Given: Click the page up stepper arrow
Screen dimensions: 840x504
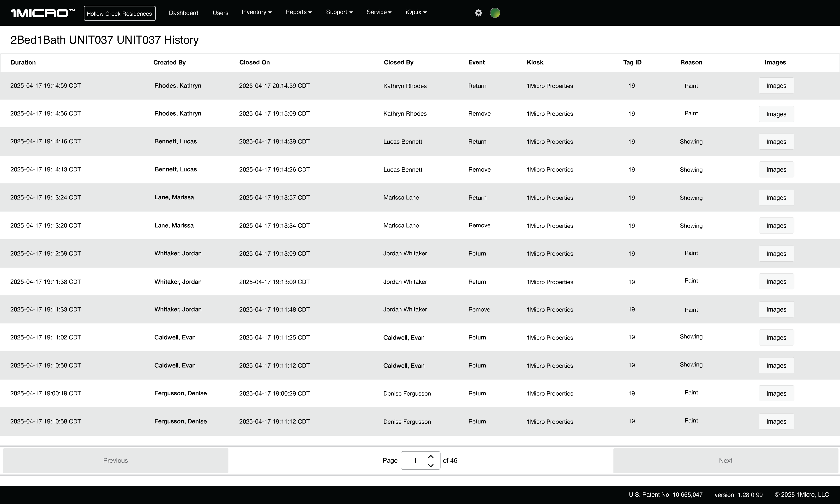Looking at the screenshot, I should [x=431, y=456].
